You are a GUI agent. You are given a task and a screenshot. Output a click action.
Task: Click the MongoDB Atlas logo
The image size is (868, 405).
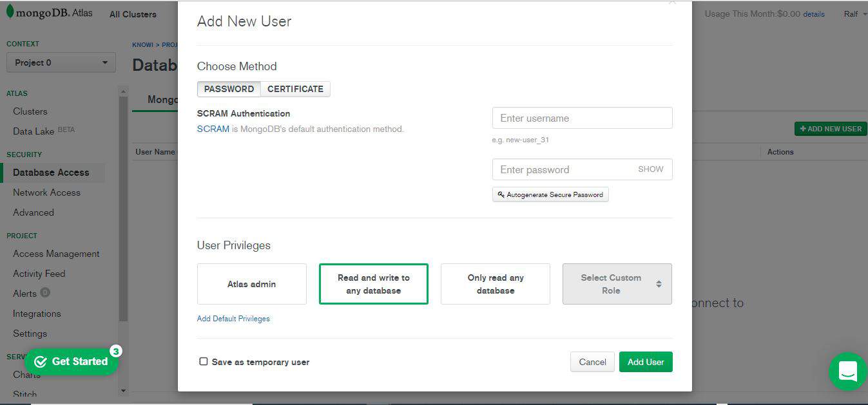click(48, 11)
